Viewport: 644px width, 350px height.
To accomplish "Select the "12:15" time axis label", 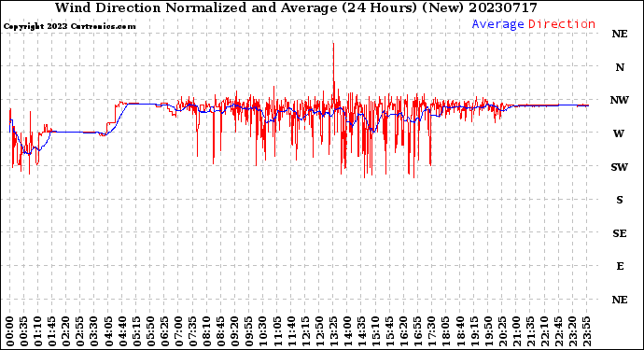I will (305, 331).
